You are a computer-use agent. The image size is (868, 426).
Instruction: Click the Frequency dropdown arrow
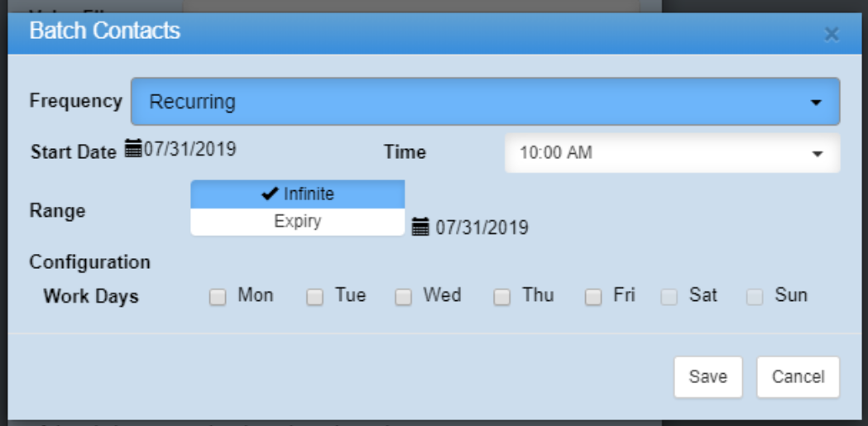[x=816, y=103]
